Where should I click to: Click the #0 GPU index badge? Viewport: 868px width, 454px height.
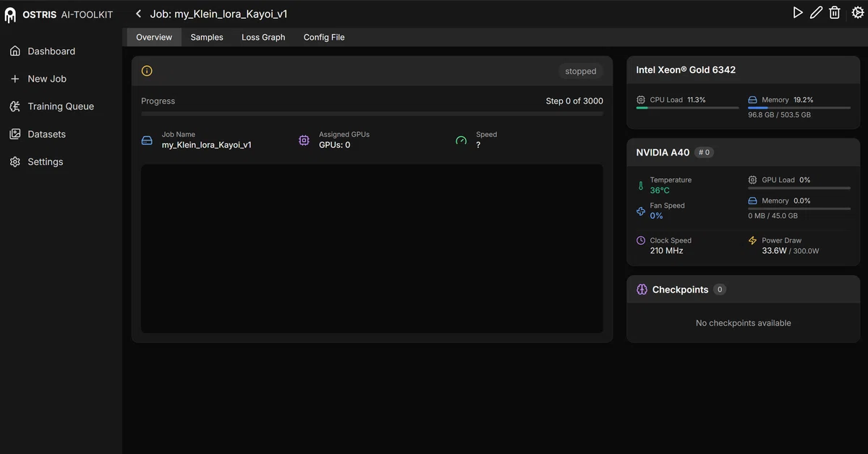[x=704, y=152]
